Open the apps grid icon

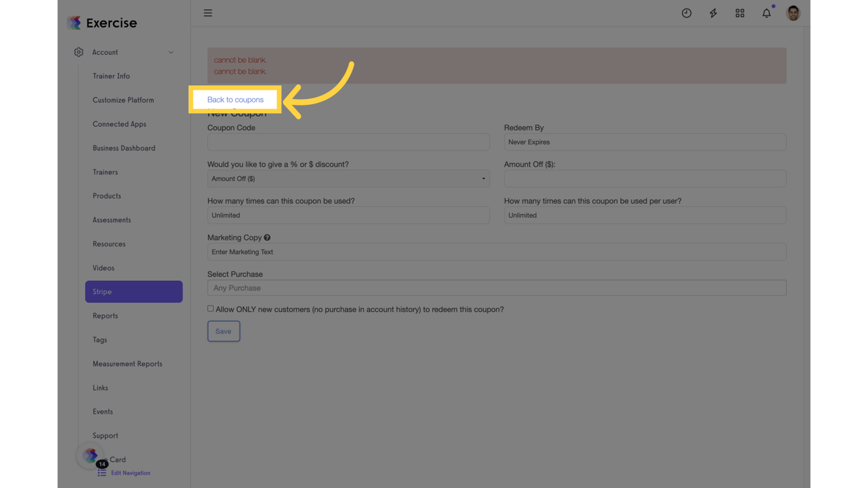click(740, 13)
